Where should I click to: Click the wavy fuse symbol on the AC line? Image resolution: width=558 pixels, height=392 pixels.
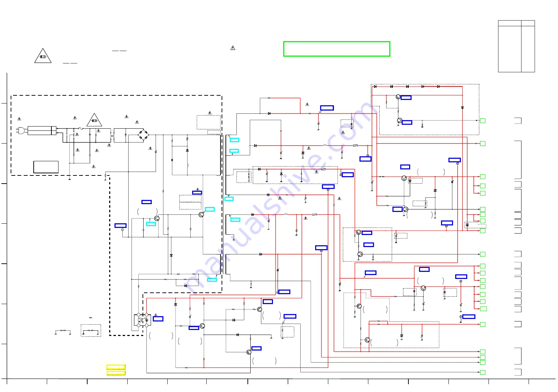coord(80,129)
